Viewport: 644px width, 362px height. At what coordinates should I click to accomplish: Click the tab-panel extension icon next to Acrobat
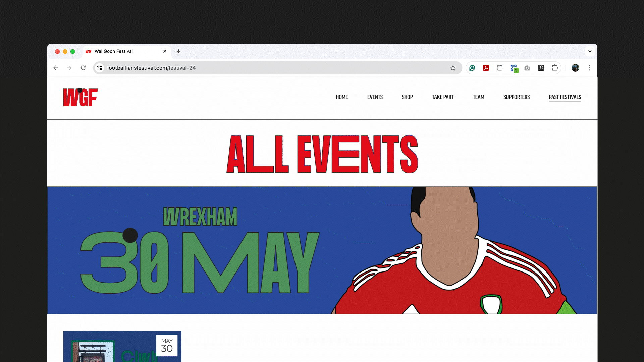500,68
